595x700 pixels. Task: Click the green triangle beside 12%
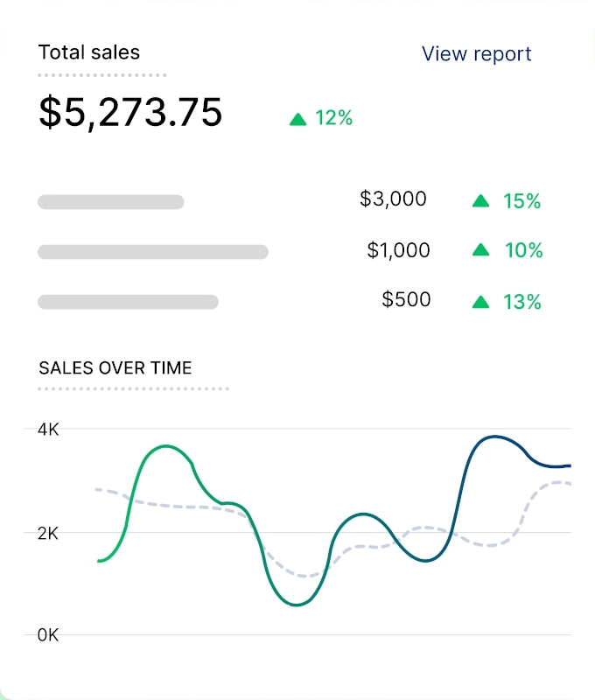297,119
